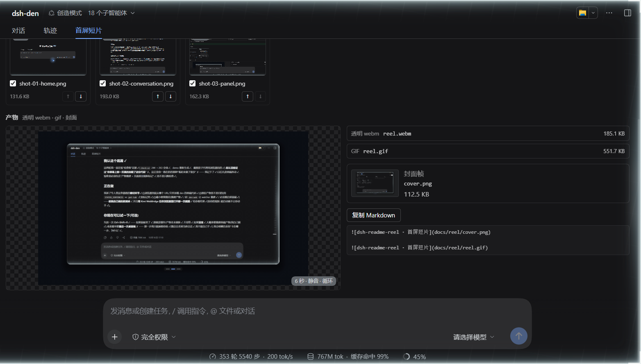The height and width of the screenshot is (364, 641).
Task: Click the shield icon beside 完全权限
Action: [135, 337]
